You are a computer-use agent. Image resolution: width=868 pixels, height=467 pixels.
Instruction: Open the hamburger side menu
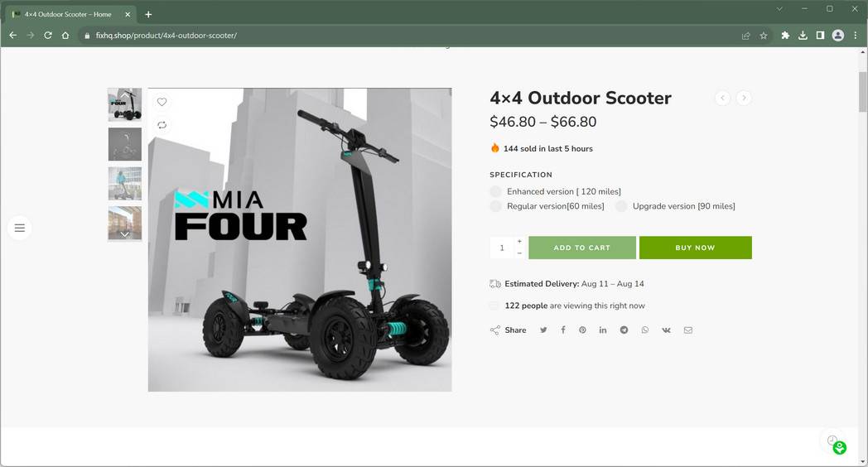click(19, 228)
